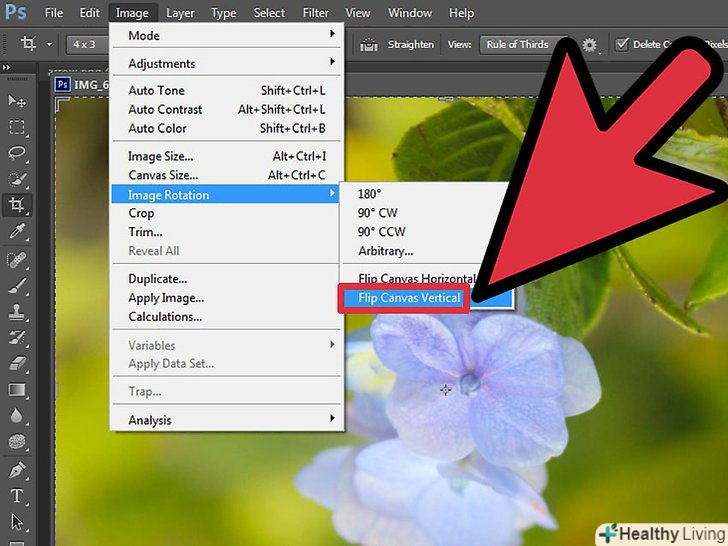Click the Straighten level icon
The height and width of the screenshot is (546, 728).
click(x=369, y=45)
